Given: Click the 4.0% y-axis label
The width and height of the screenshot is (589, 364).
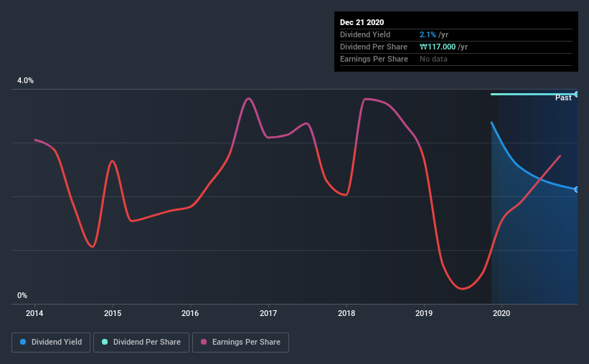Looking at the screenshot, I should pyautogui.click(x=26, y=81).
